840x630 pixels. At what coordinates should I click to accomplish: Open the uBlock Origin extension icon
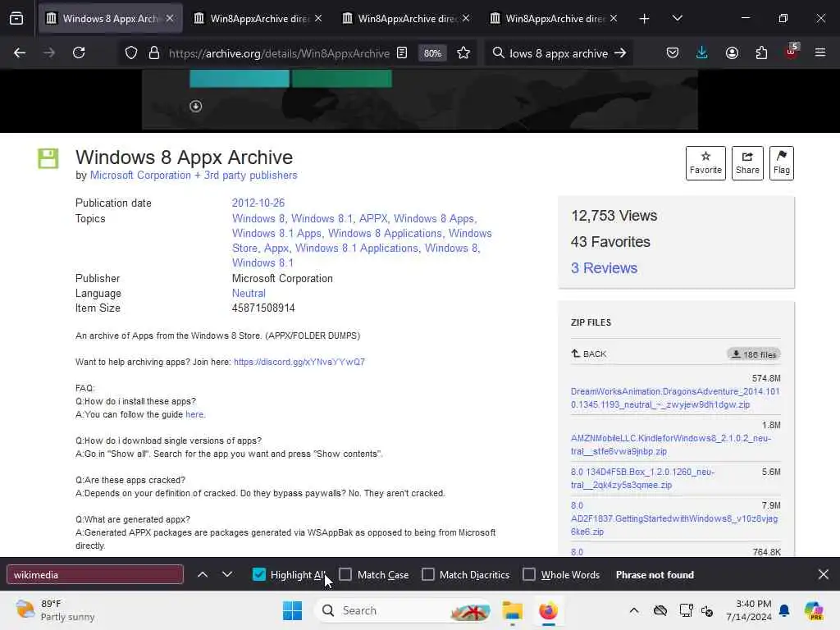pyautogui.click(x=792, y=52)
